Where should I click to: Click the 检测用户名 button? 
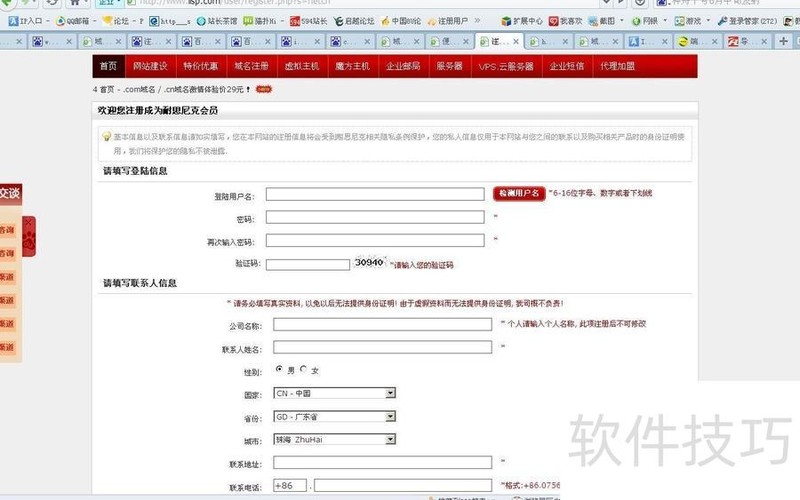click(519, 193)
